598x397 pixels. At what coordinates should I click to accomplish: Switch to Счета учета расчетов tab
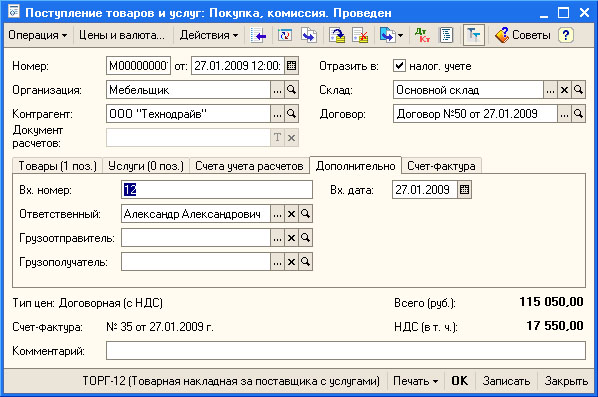click(249, 166)
